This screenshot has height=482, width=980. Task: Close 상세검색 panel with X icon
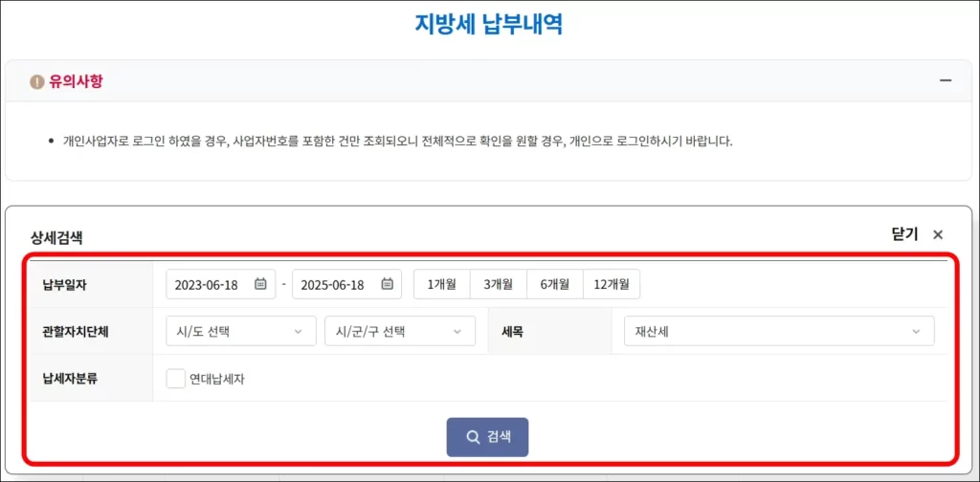click(938, 234)
